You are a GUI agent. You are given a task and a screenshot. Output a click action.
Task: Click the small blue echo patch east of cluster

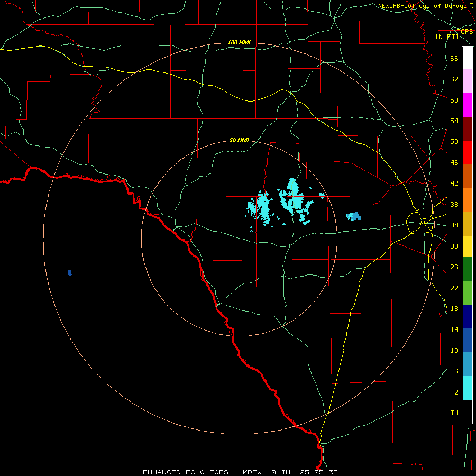[353, 216]
